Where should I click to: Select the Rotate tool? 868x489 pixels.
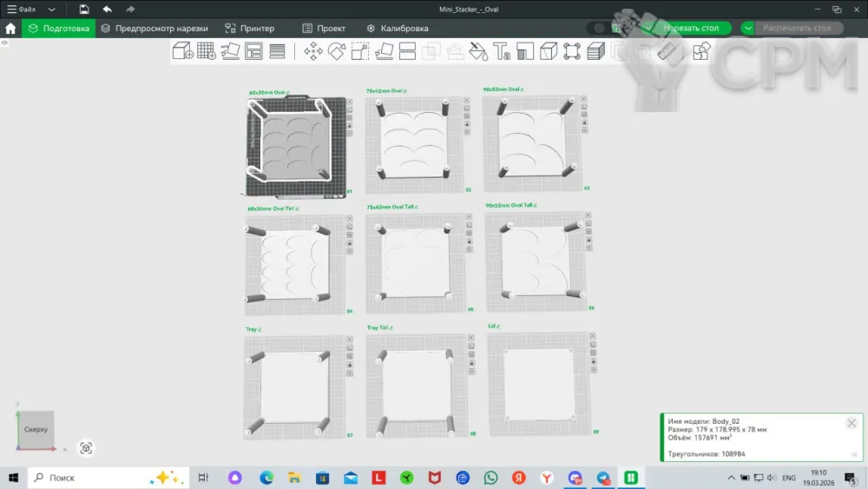(337, 51)
